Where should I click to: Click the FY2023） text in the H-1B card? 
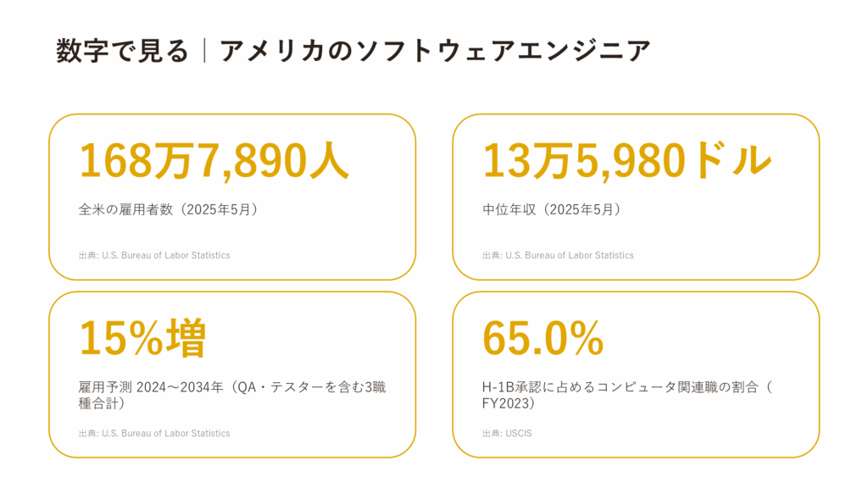point(509,404)
